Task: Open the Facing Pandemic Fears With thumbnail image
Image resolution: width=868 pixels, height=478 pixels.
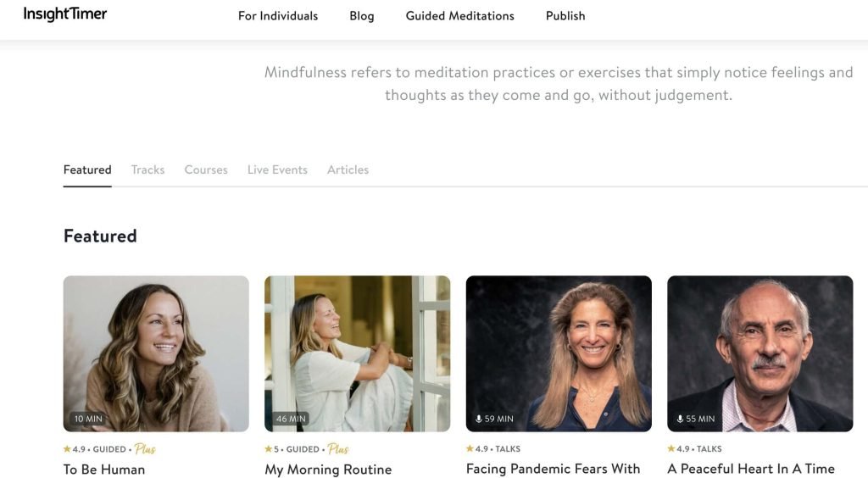Action: (x=559, y=353)
